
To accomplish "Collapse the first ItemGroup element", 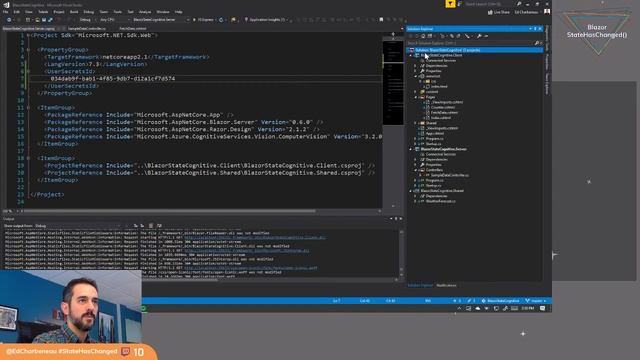I will [x=28, y=108].
